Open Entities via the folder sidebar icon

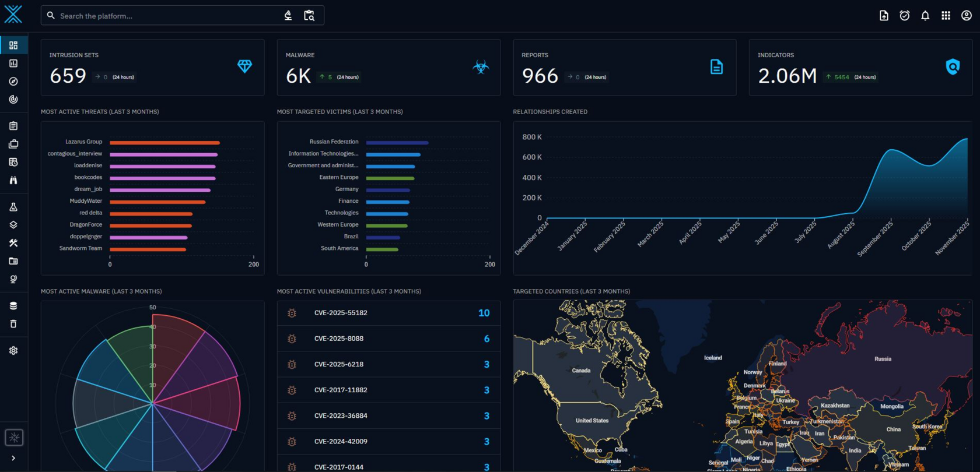(x=13, y=261)
